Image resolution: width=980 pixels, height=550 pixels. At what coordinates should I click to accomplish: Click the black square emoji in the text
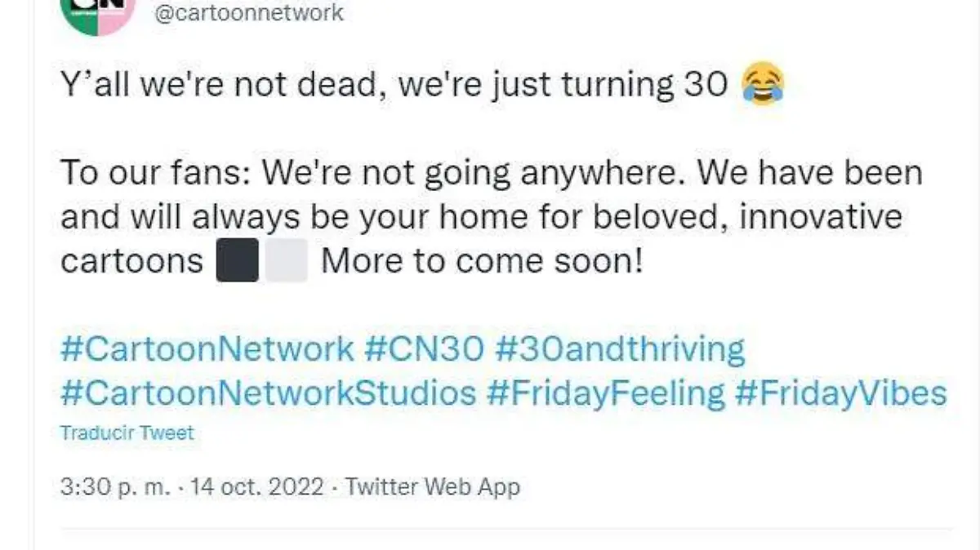pyautogui.click(x=237, y=258)
